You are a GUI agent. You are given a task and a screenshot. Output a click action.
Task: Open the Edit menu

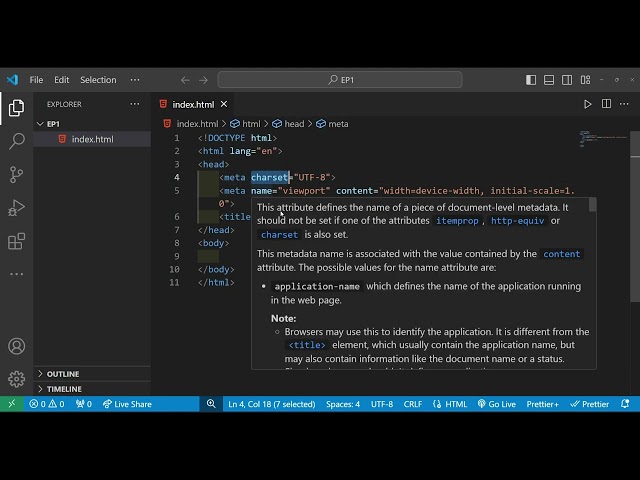62,80
